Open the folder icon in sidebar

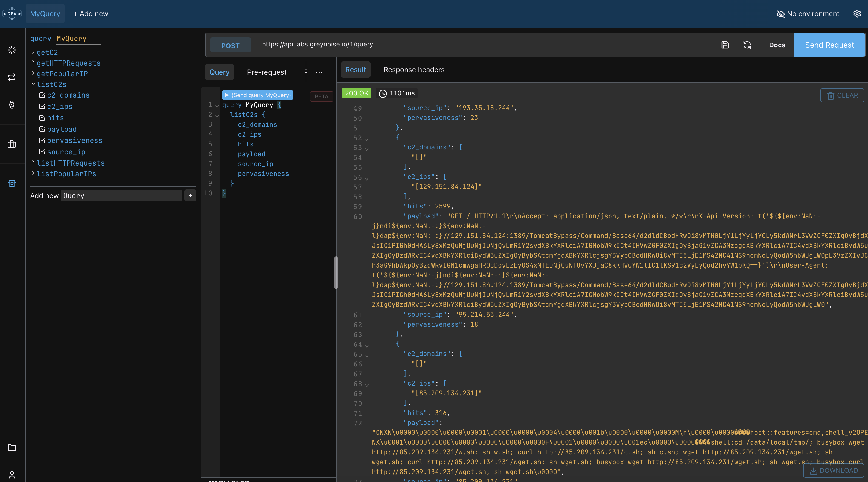point(12,447)
